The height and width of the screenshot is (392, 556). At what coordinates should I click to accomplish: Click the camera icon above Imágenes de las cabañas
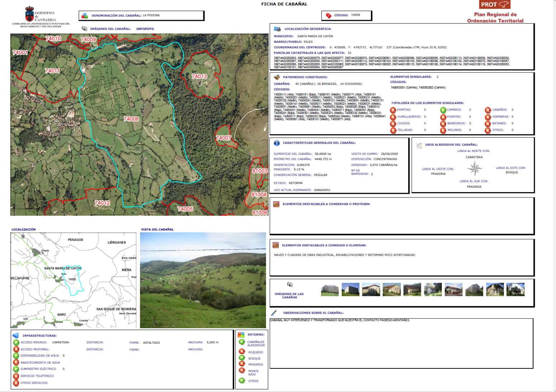(290, 285)
